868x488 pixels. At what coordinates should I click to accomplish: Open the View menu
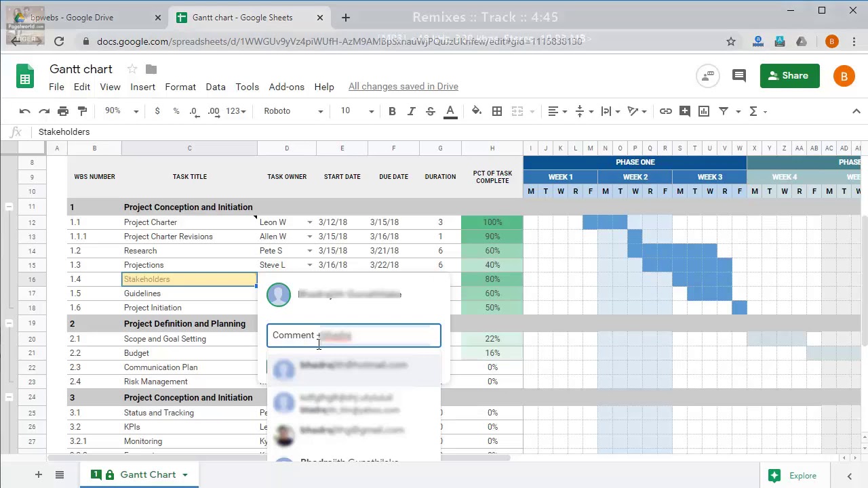tap(110, 87)
